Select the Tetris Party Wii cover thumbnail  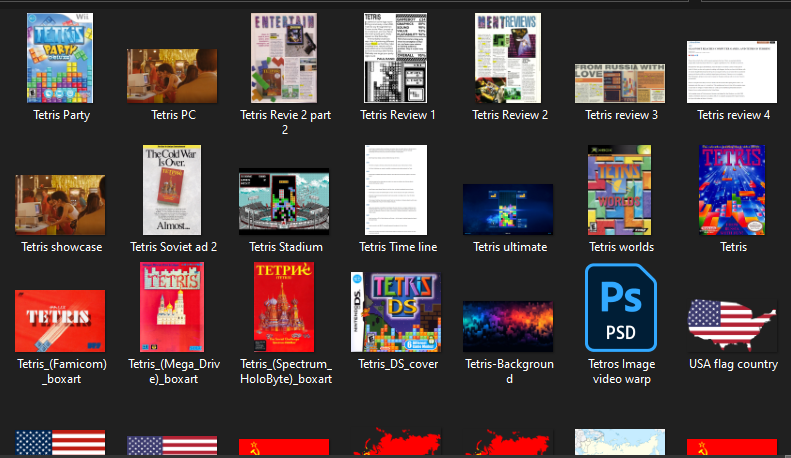(x=60, y=58)
